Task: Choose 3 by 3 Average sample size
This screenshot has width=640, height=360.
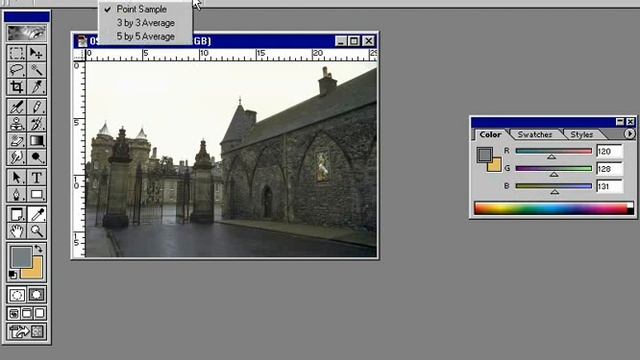Action: [x=145, y=23]
